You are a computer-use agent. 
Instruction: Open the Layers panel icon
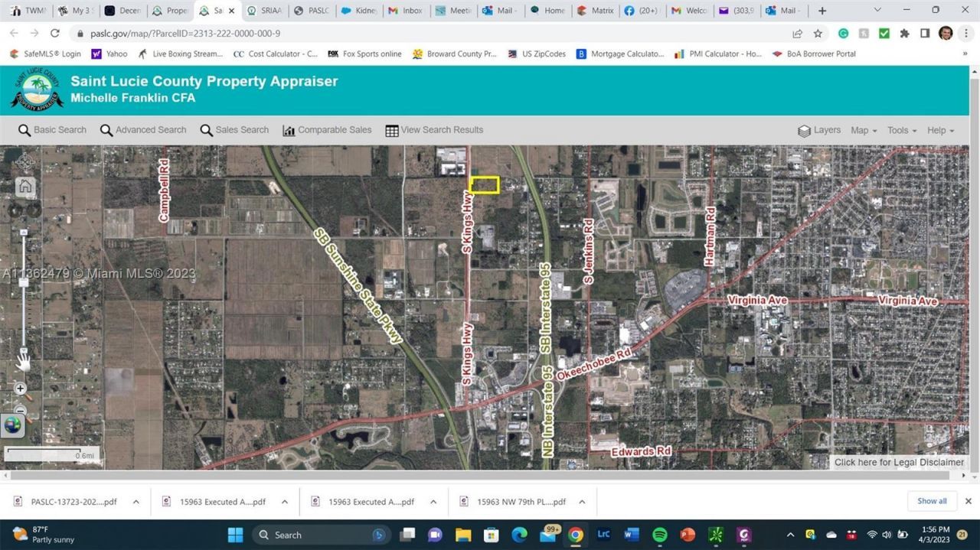click(x=805, y=130)
